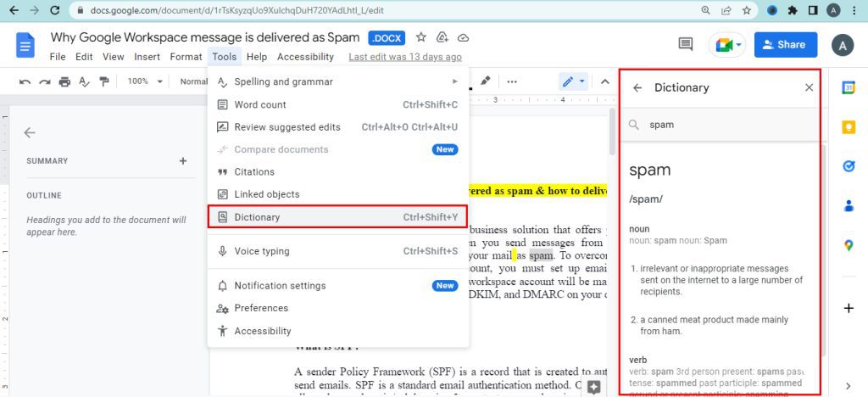This screenshot has height=397, width=868.
Task: Expand Spelling and grammar submenu
Action: click(x=338, y=81)
